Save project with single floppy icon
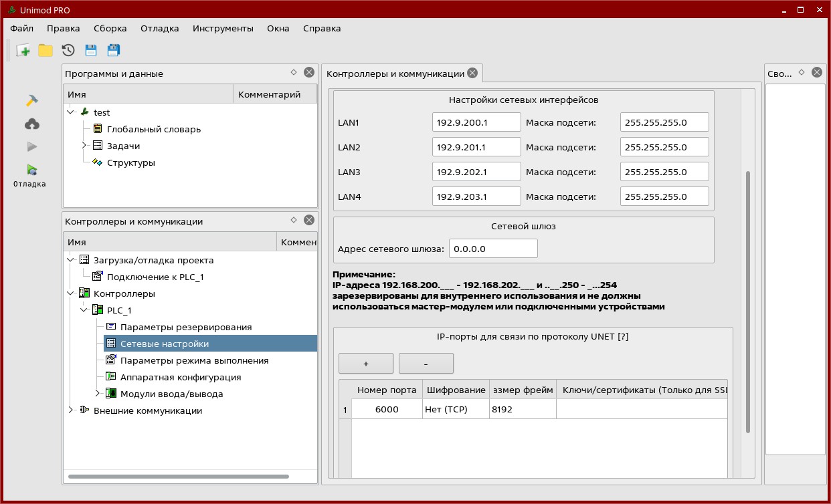The height and width of the screenshot is (504, 831). click(x=91, y=50)
